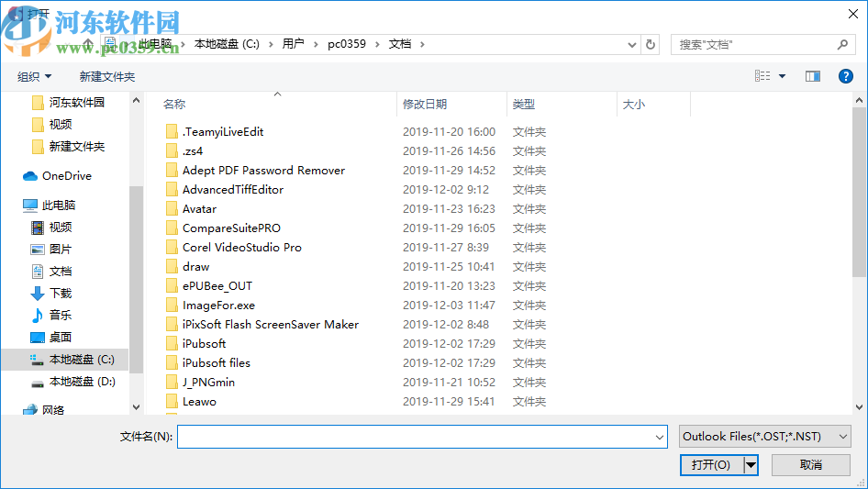Click the refresh icon beside address bar
Screen dimensions: 868x489
click(x=651, y=44)
